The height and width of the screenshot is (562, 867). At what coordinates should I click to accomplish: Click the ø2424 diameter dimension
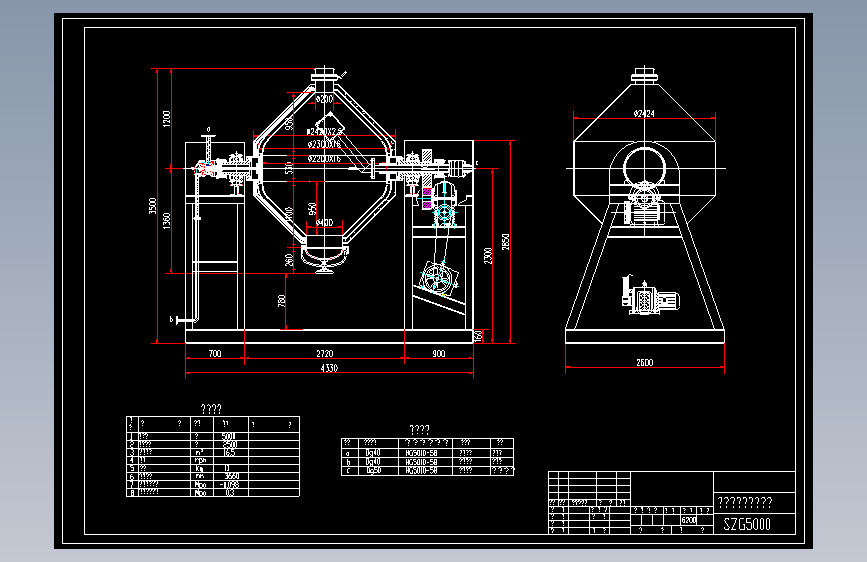click(x=644, y=113)
